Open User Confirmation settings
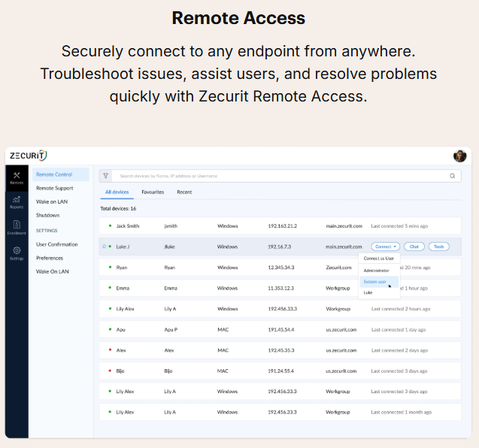This screenshot has height=448, width=479. (x=57, y=244)
